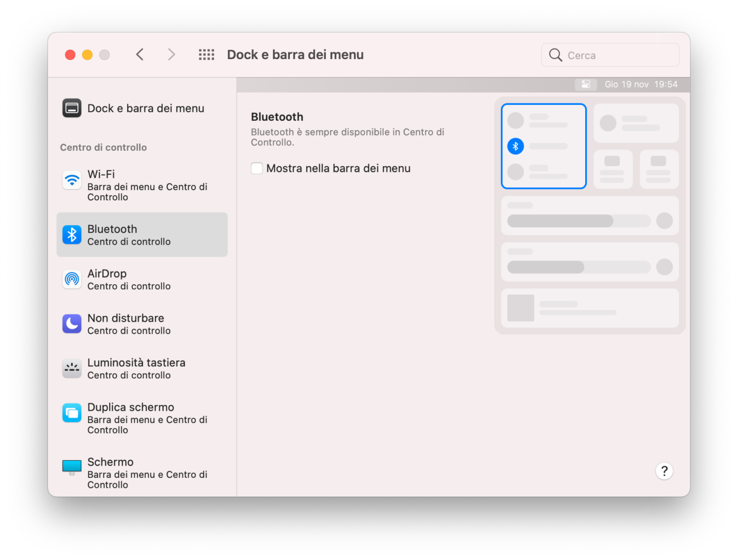738x560 pixels.
Task: Open Dock e barra dei menu section
Action: click(142, 108)
